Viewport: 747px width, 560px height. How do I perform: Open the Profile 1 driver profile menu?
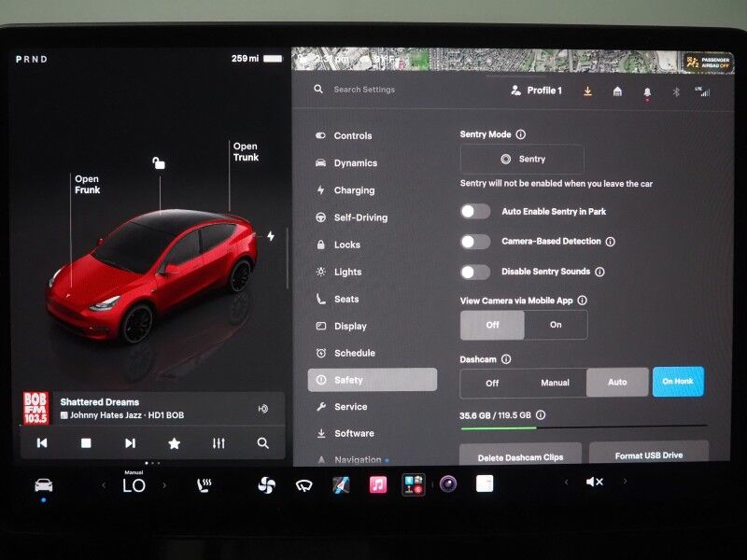(x=536, y=91)
